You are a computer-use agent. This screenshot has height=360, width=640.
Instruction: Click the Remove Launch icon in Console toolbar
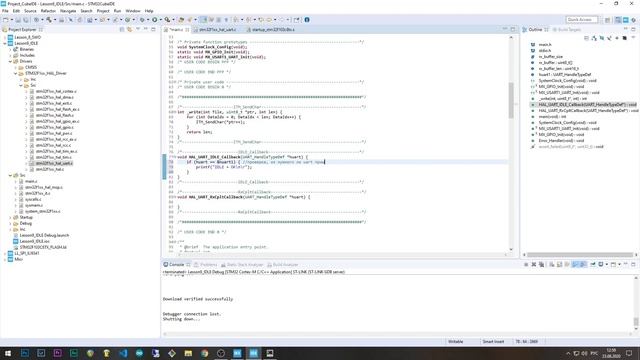point(534,264)
